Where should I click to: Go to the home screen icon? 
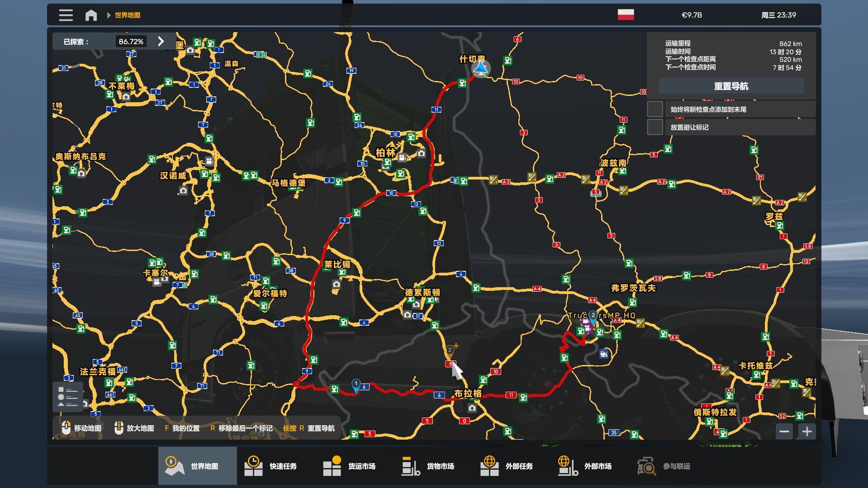(x=91, y=15)
